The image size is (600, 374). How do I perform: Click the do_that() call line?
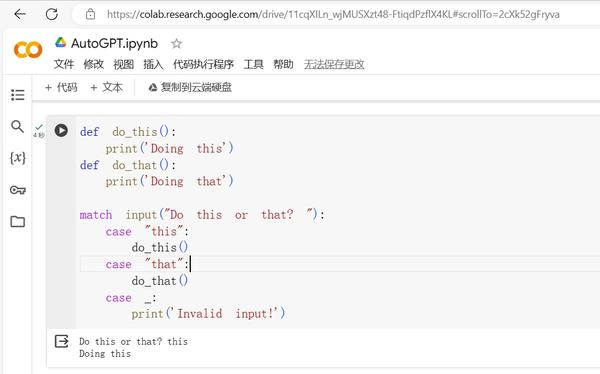click(160, 281)
